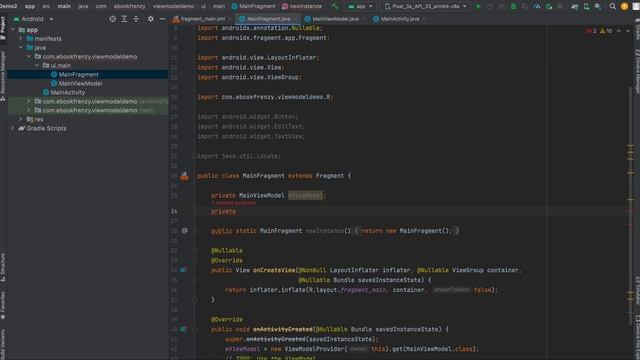Click the Apply Changes and Restart Activity icon

coord(490,7)
